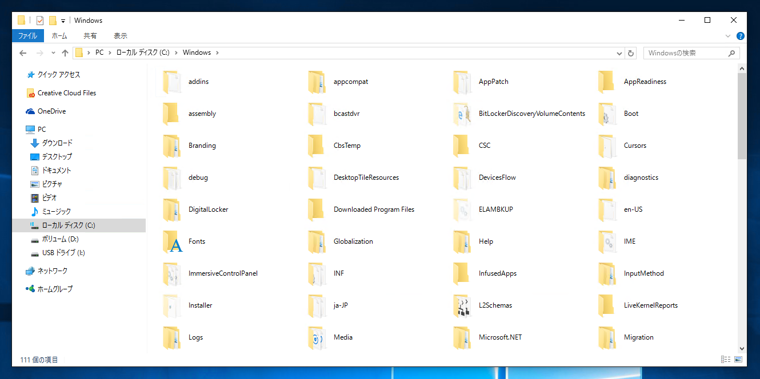Go forward with the forward arrow
The width and height of the screenshot is (760, 379).
(x=40, y=53)
